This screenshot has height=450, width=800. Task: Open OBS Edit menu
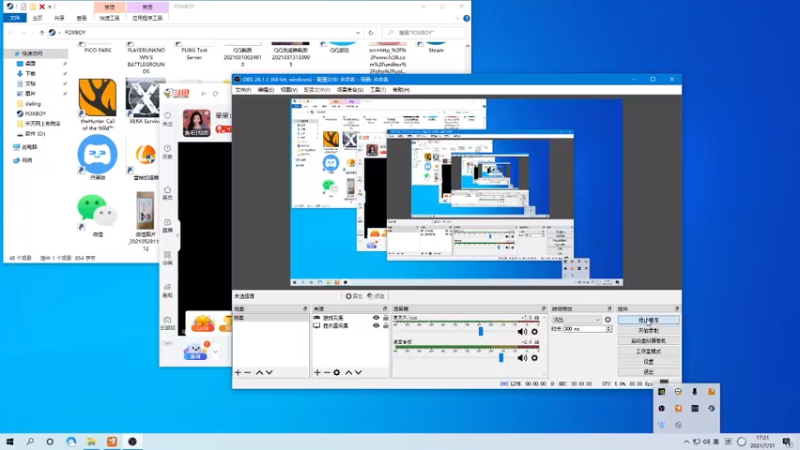[x=265, y=90]
